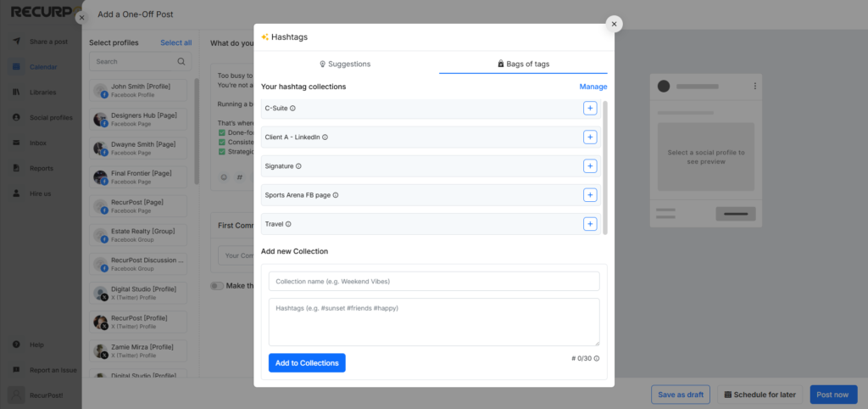This screenshot has height=409, width=868.
Task: Open Help in the sidebar
Action: coord(40,345)
